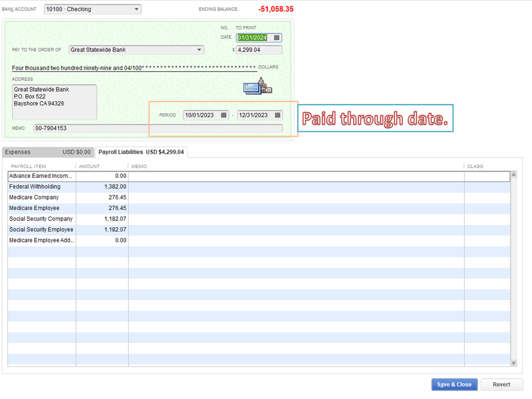
Task: Click Federal Withholding amount 1,382.00
Action: click(x=102, y=186)
